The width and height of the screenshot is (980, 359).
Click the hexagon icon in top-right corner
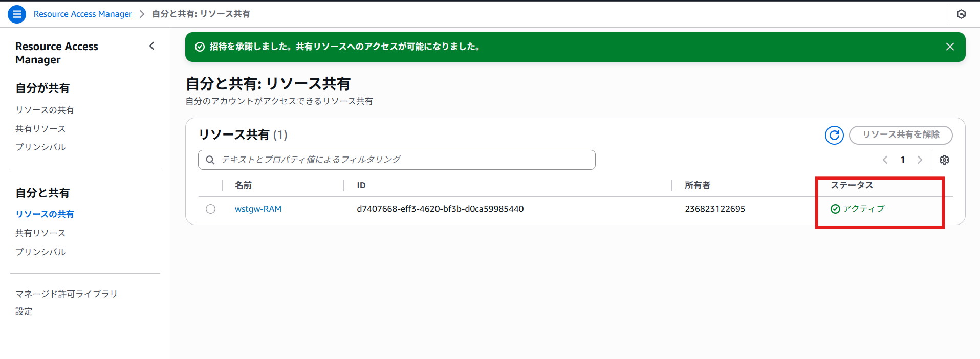point(961,14)
